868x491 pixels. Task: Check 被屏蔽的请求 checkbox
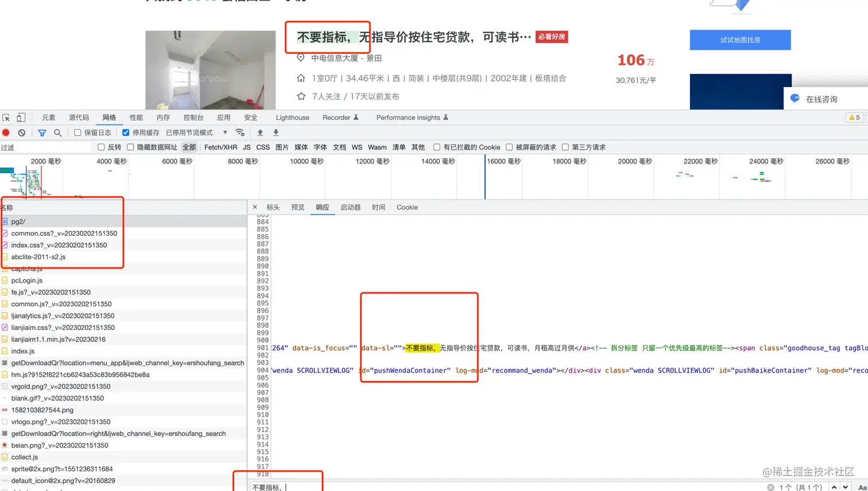pyautogui.click(x=509, y=147)
